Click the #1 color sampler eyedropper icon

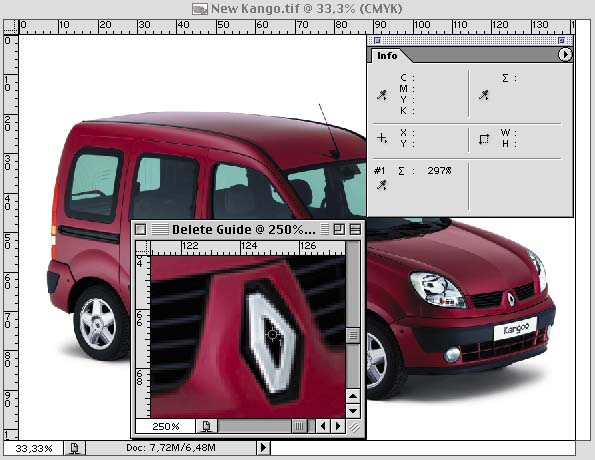click(382, 185)
